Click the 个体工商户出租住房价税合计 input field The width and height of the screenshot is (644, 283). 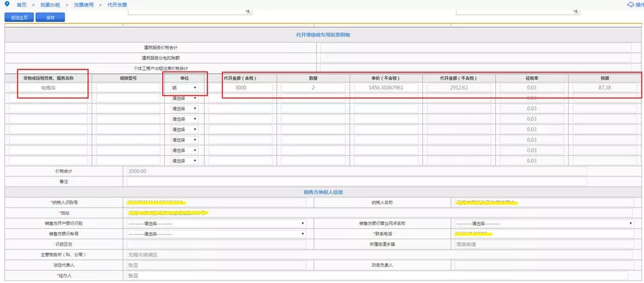[x=476, y=68]
